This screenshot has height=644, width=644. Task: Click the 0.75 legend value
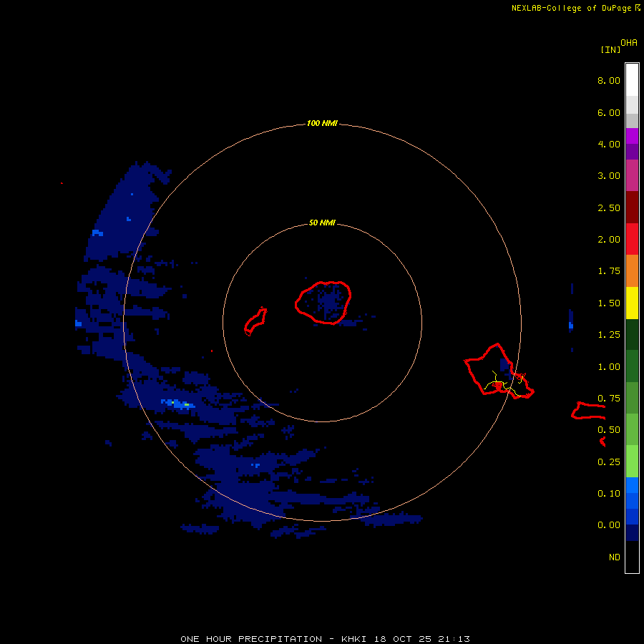[x=609, y=399]
